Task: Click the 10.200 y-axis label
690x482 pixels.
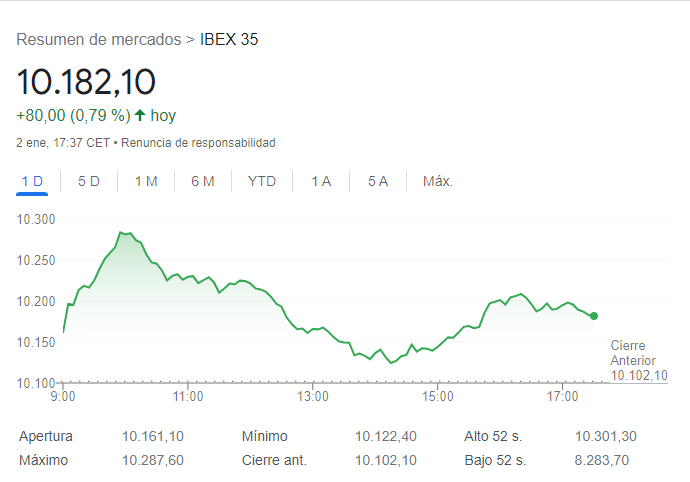Action: [x=36, y=301]
